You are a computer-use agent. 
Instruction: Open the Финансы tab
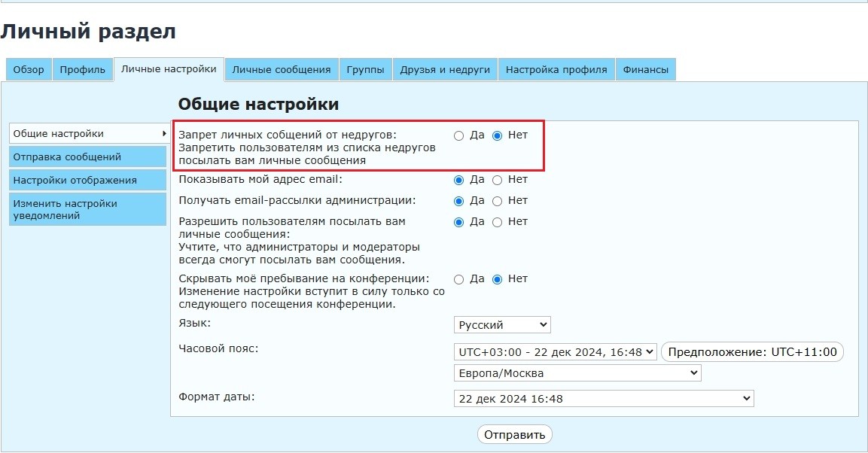click(x=645, y=69)
